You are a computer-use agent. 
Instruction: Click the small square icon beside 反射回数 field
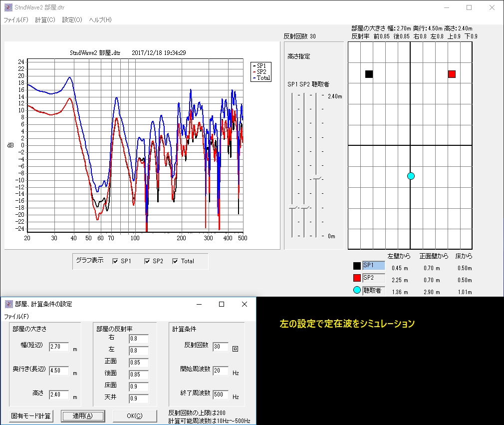click(x=236, y=349)
